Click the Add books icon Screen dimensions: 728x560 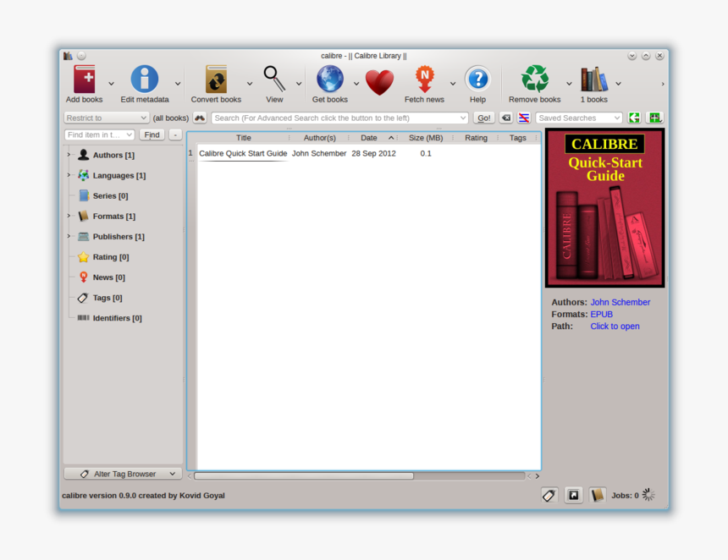(x=84, y=80)
